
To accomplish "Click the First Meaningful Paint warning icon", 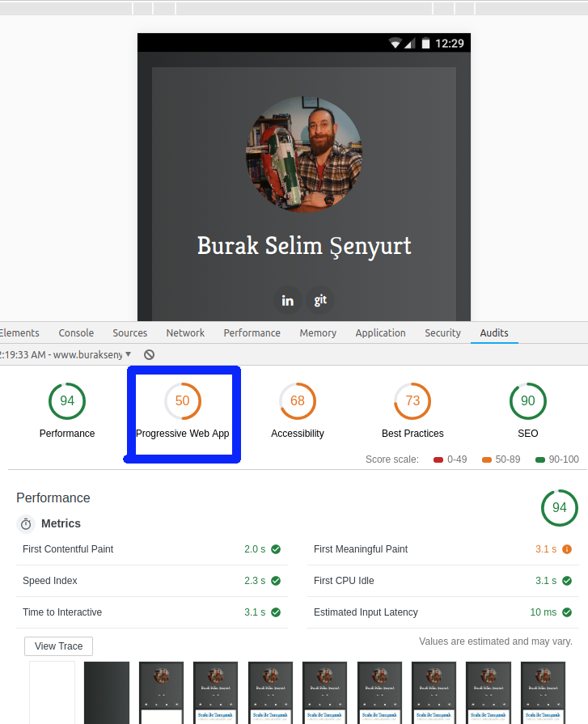I will coord(567,549).
